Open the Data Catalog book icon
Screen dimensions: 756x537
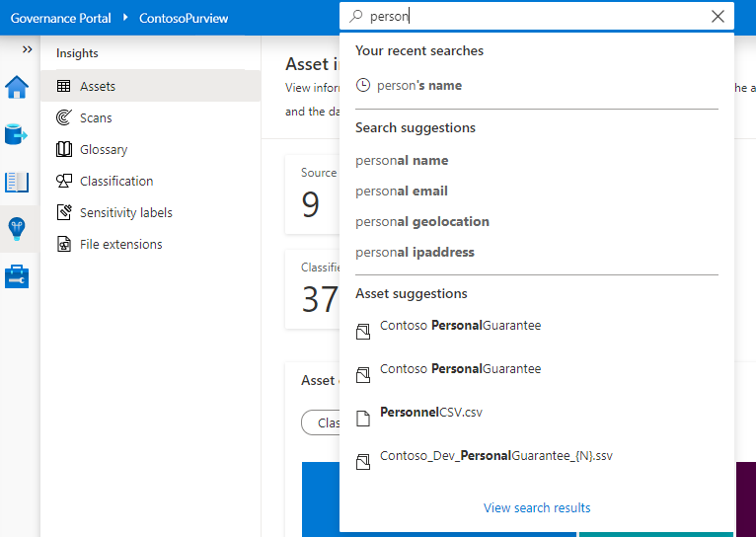pos(18,182)
